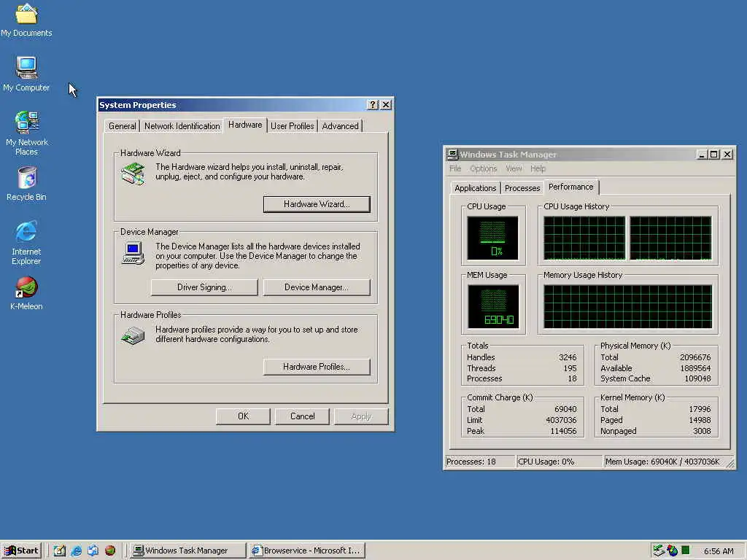Switch to Browservice Microsoft IE taskbar button
This screenshot has height=560, width=747.
(307, 551)
